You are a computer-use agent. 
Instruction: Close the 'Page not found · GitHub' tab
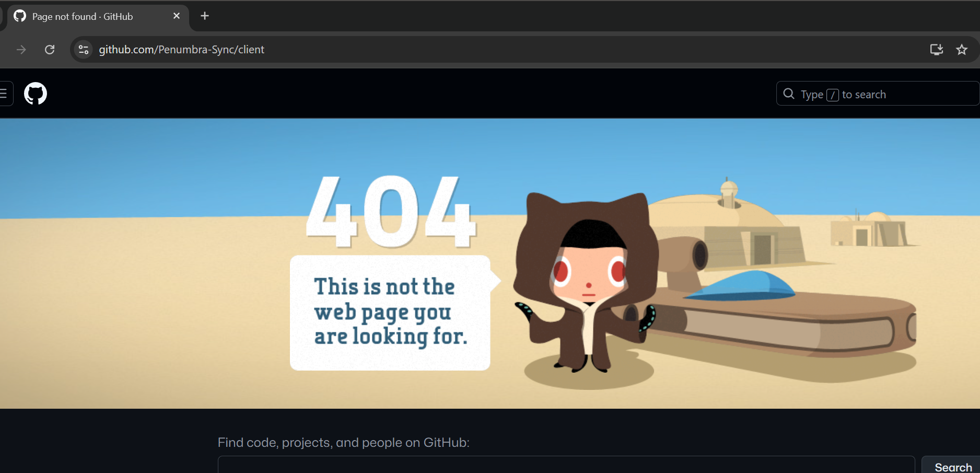[177, 16]
